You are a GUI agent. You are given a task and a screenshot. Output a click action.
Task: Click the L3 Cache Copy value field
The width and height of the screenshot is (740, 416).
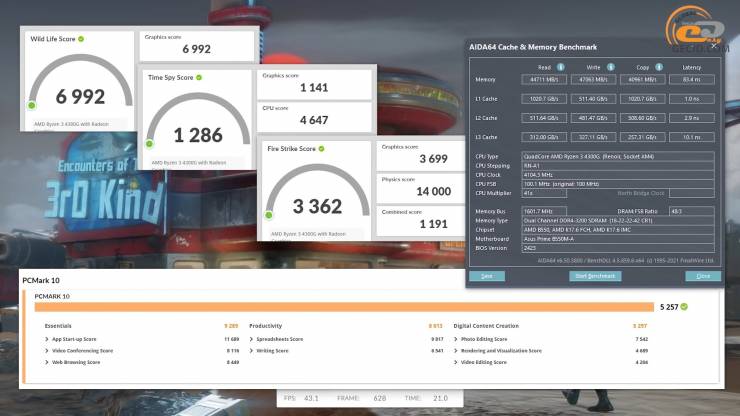pyautogui.click(x=642, y=137)
